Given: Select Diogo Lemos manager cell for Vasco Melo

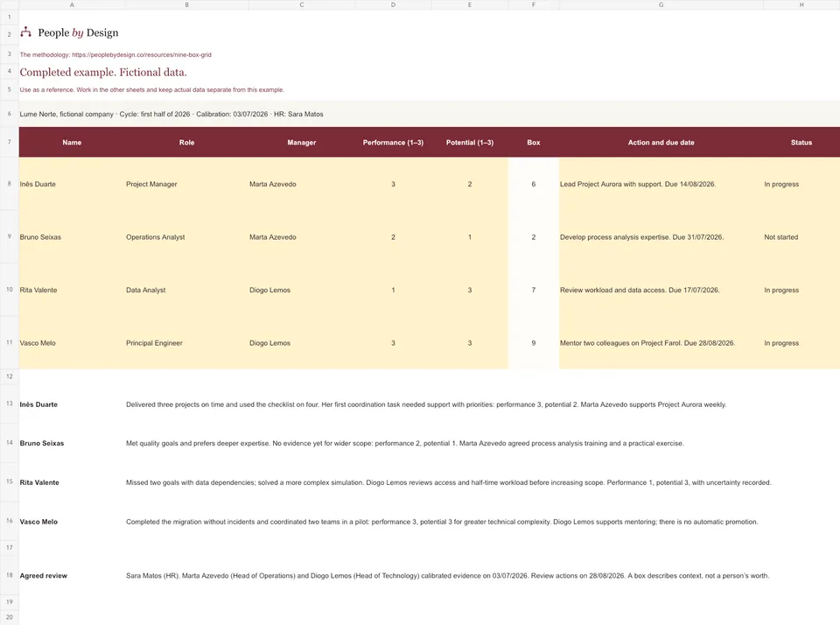Looking at the screenshot, I should tap(302, 343).
